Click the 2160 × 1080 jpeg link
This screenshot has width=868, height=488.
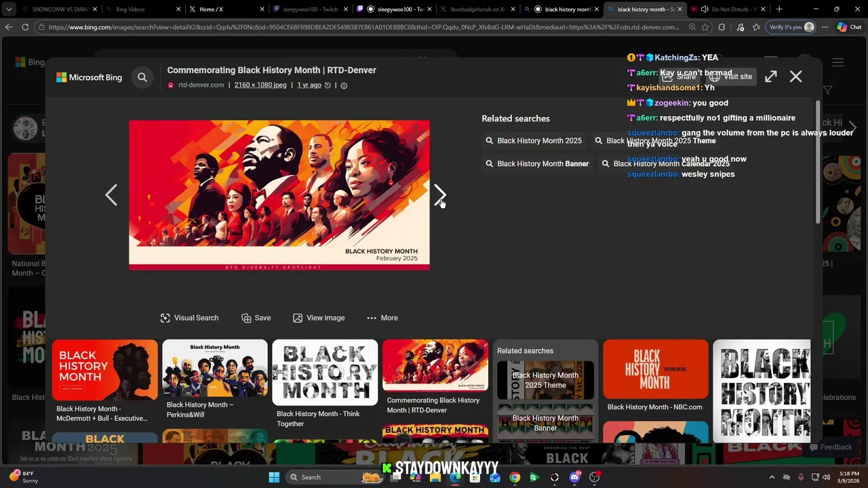point(260,85)
